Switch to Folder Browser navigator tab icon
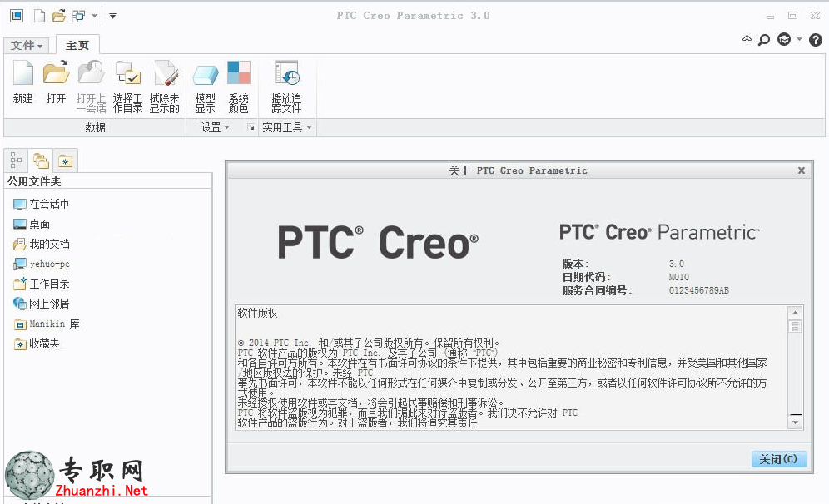This screenshot has height=504, width=829. click(41, 161)
